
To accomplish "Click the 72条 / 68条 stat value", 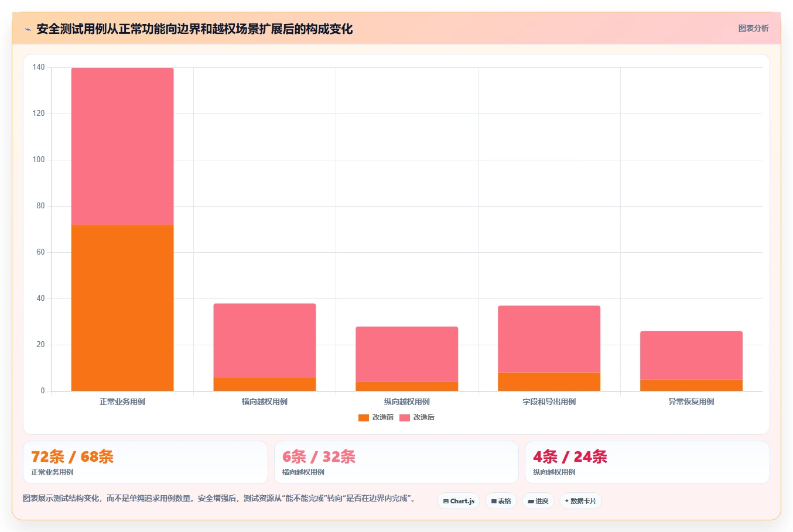I will click(x=72, y=457).
